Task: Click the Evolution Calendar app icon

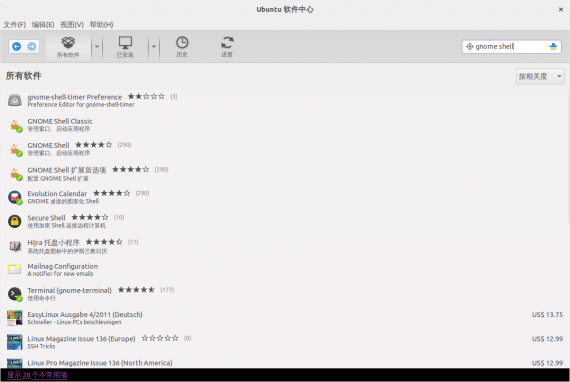Action: click(x=15, y=197)
